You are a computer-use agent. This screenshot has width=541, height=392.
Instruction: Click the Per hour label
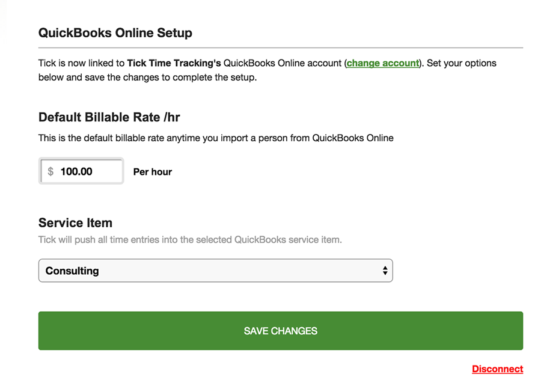click(x=153, y=172)
